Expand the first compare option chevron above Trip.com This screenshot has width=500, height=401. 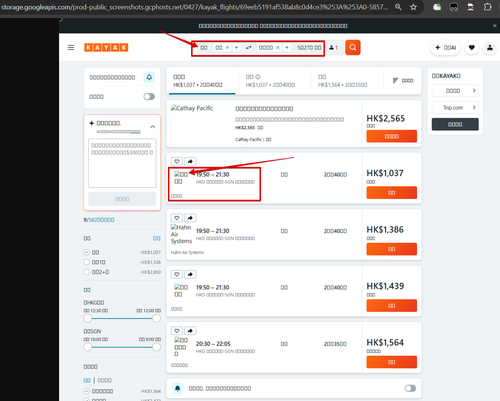(x=474, y=91)
